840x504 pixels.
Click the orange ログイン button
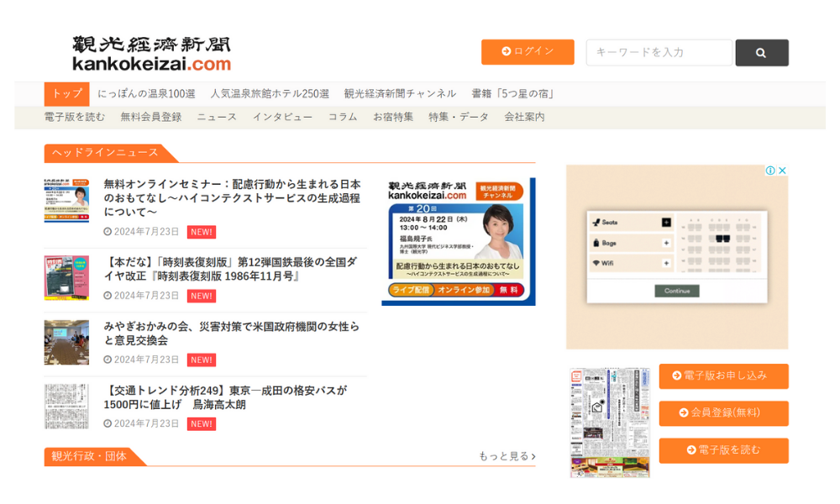528,52
